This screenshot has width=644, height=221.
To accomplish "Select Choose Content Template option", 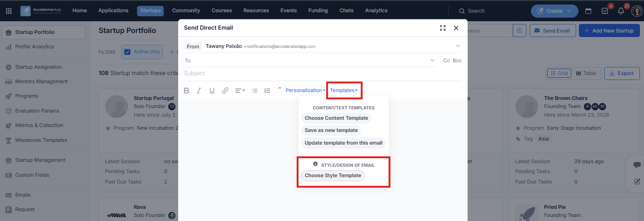I will [x=336, y=118].
